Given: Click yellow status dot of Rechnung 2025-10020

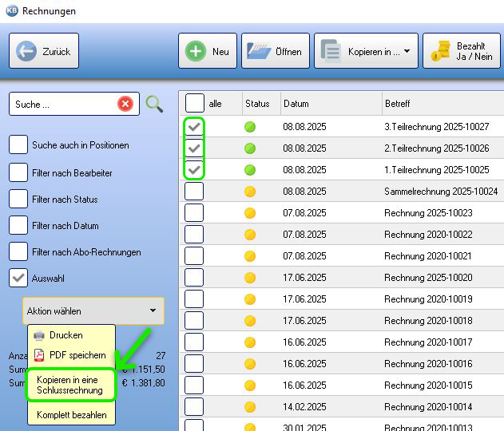Looking at the screenshot, I should 250,278.
